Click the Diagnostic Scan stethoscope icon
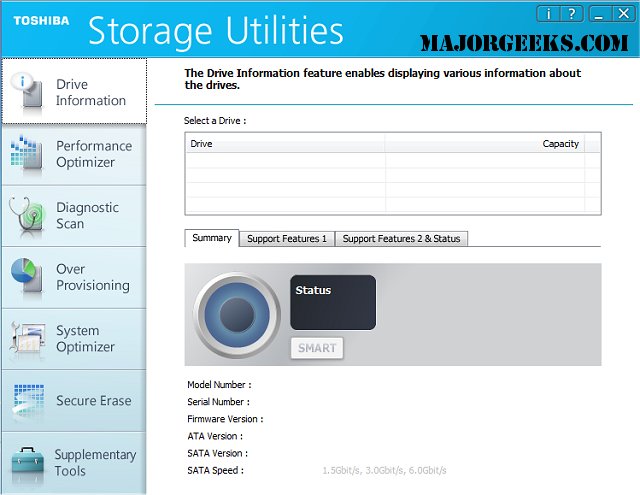This screenshot has height=495, width=640. [27, 215]
